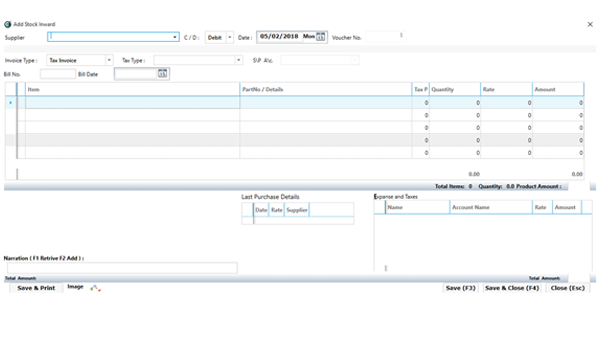The image size is (600, 361).
Task: Click the Amount column header in items grid
Action: point(558,89)
